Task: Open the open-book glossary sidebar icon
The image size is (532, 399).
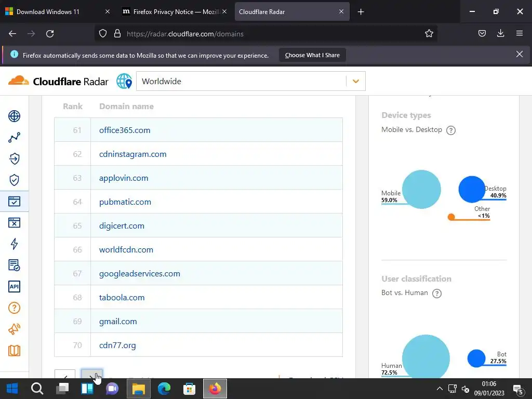Action: (x=14, y=351)
